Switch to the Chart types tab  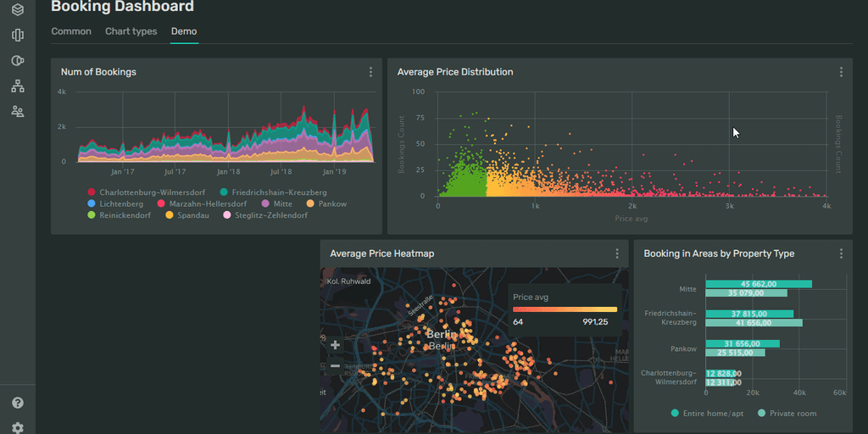131,31
